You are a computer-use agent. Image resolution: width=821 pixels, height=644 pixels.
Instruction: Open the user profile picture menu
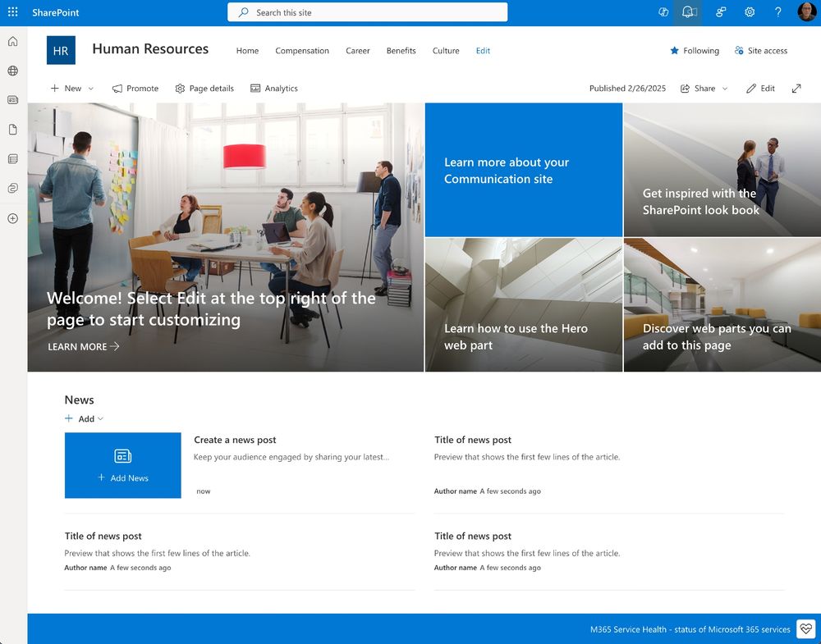[806, 12]
